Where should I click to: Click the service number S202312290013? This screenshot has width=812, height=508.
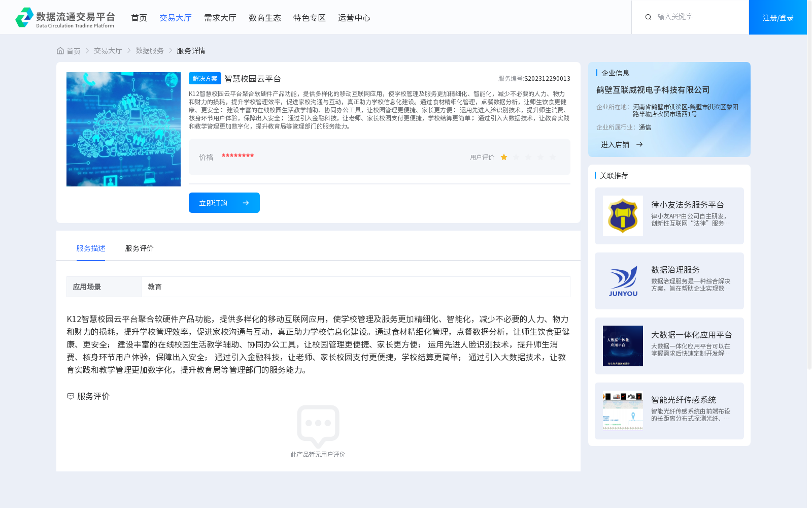547,79
